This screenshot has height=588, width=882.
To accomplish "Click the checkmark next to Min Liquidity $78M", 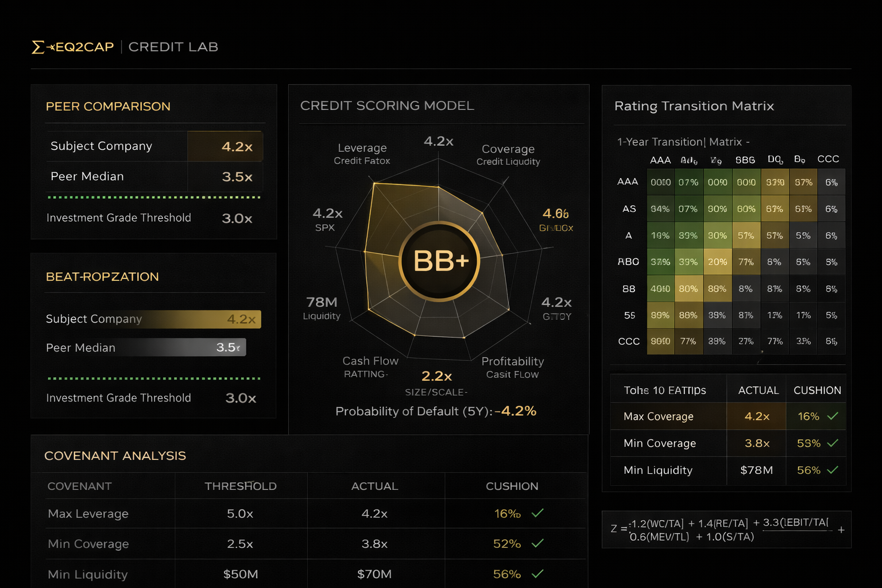I will (x=834, y=470).
